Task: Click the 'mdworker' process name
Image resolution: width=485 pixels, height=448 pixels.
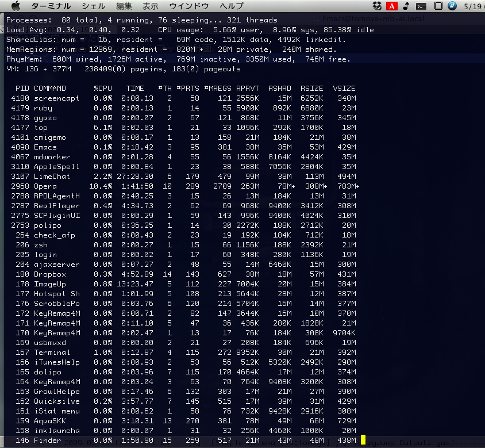Action: (x=52, y=157)
